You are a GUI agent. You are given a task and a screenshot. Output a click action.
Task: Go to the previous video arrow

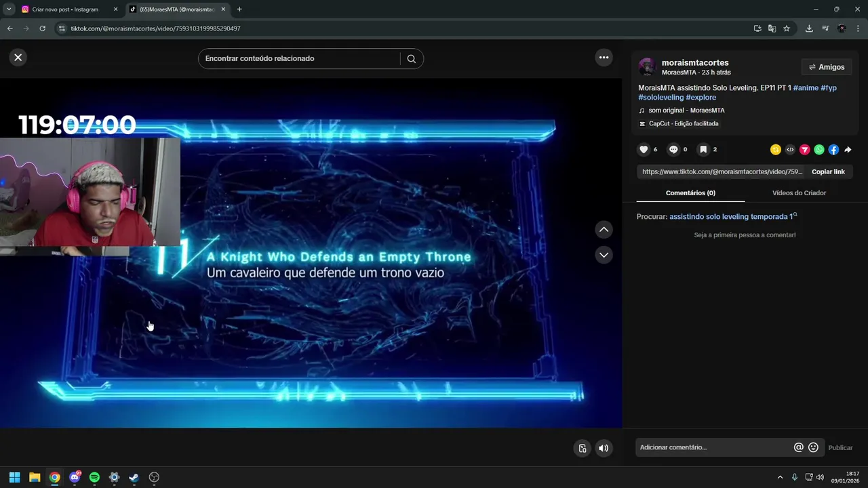[x=604, y=230]
